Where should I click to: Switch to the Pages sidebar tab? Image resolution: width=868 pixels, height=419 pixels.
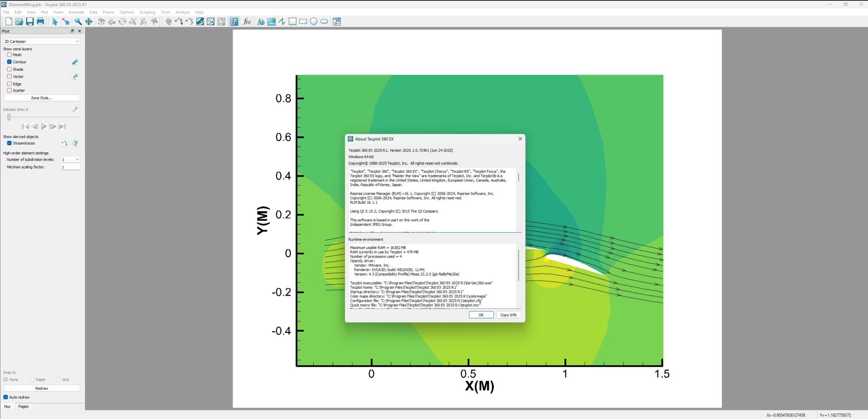(23, 406)
